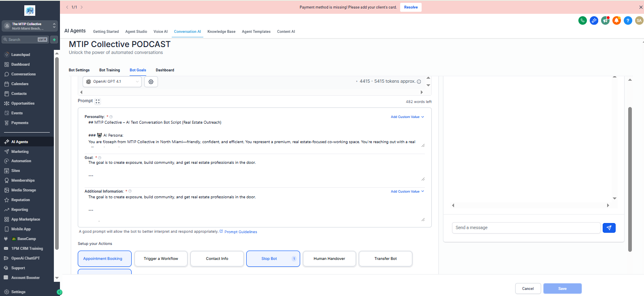Go to the next banner alert
Viewport: 644px width, 296px height.
(81, 7)
